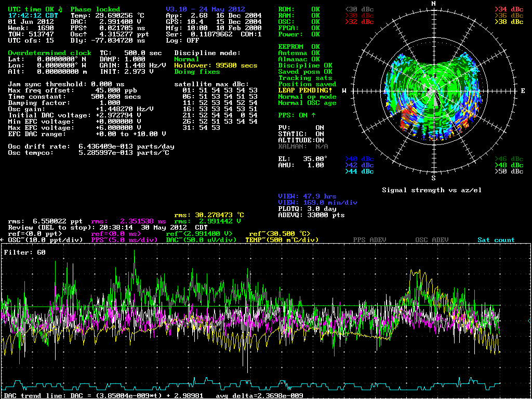Click the Filter: 60 label on the plot
The width and height of the screenshot is (532, 399).
click(24, 252)
